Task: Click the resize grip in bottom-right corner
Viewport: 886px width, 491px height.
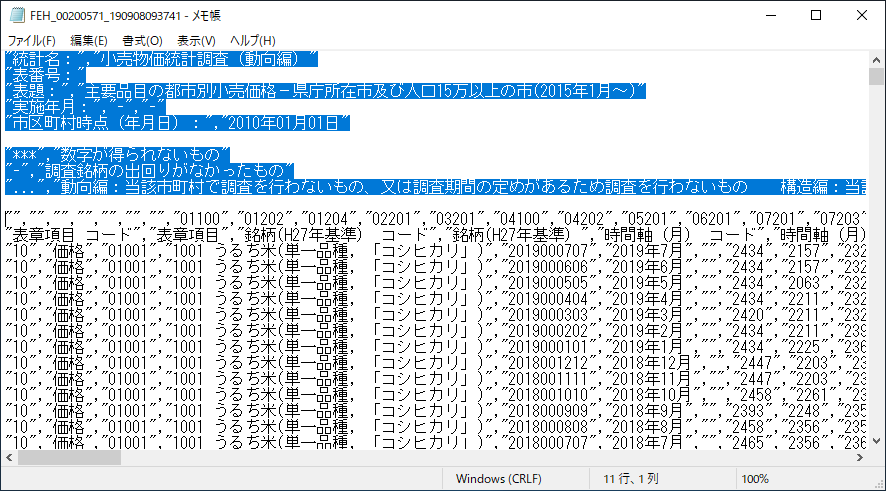Action: (x=878, y=483)
